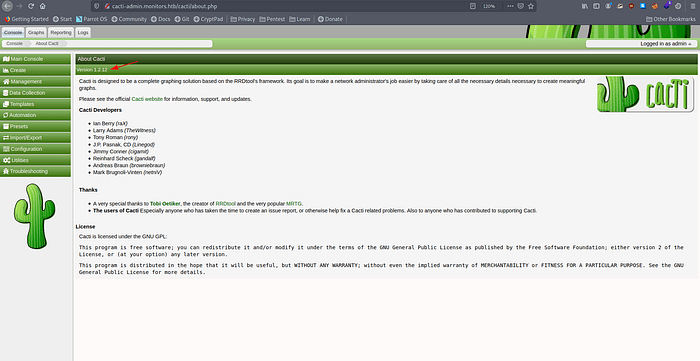Open the Cacti website link
Viewport: 700px width, 361px height.
[x=147, y=99]
